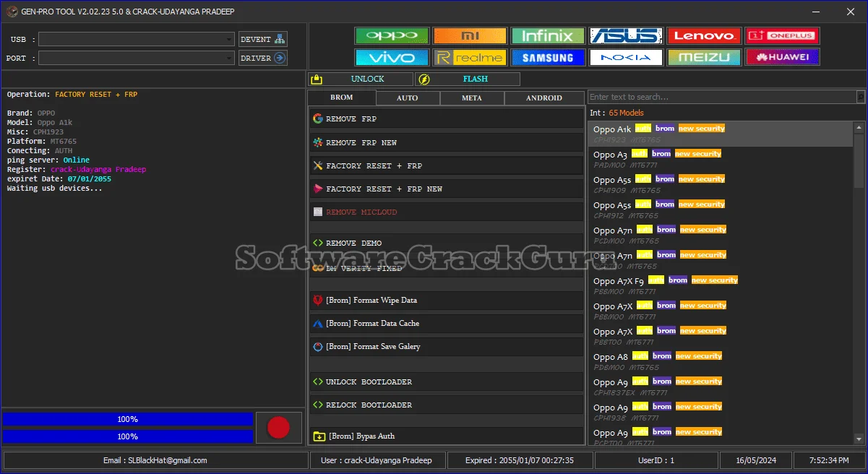Select Oppo A7n PCDM00 model
The height and width of the screenshot is (474, 868).
click(x=721, y=235)
